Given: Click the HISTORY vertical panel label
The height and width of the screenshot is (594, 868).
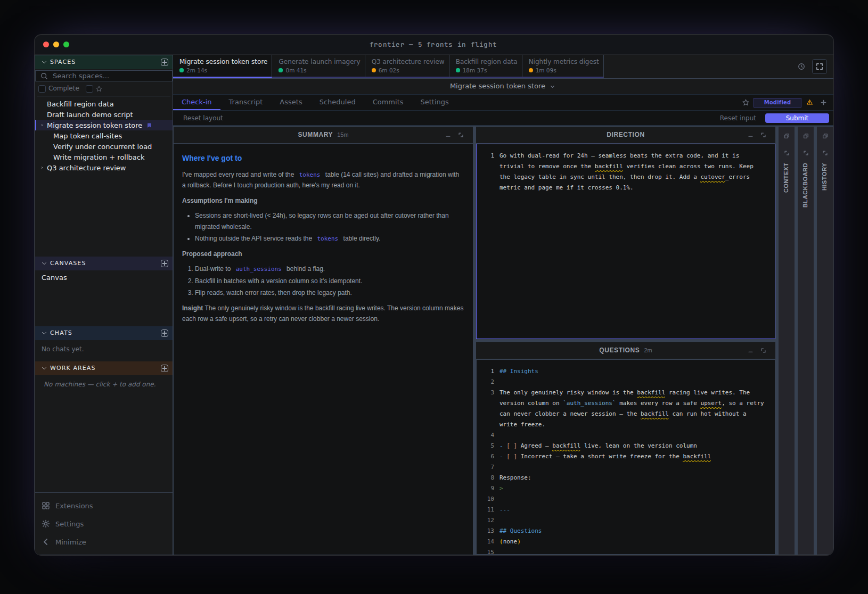Looking at the screenshot, I should [x=824, y=177].
